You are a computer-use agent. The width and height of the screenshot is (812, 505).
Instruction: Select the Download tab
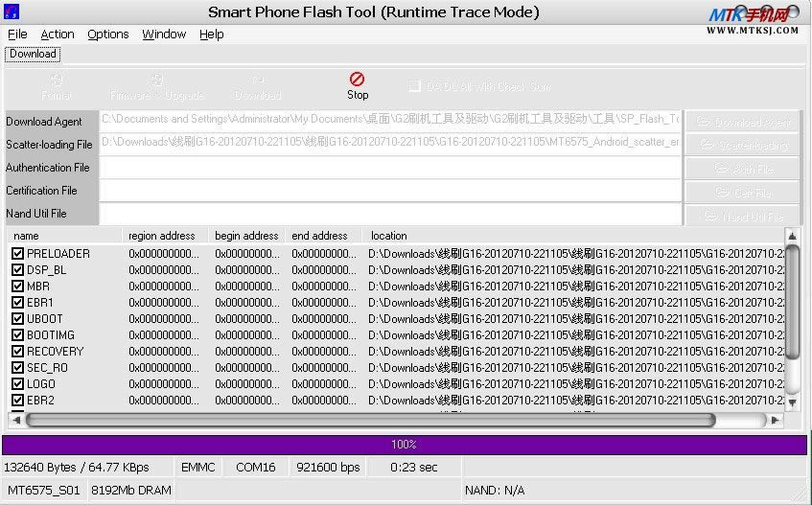click(33, 55)
